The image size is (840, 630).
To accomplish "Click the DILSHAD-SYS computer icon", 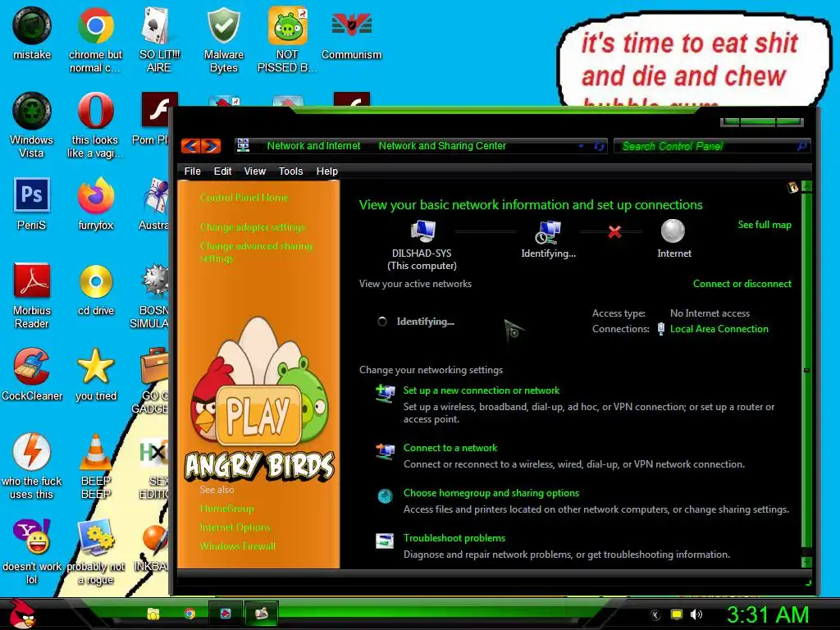I will [423, 231].
